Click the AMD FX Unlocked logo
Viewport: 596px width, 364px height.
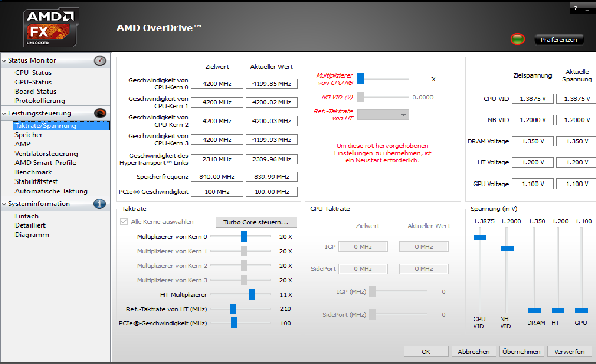tap(51, 27)
